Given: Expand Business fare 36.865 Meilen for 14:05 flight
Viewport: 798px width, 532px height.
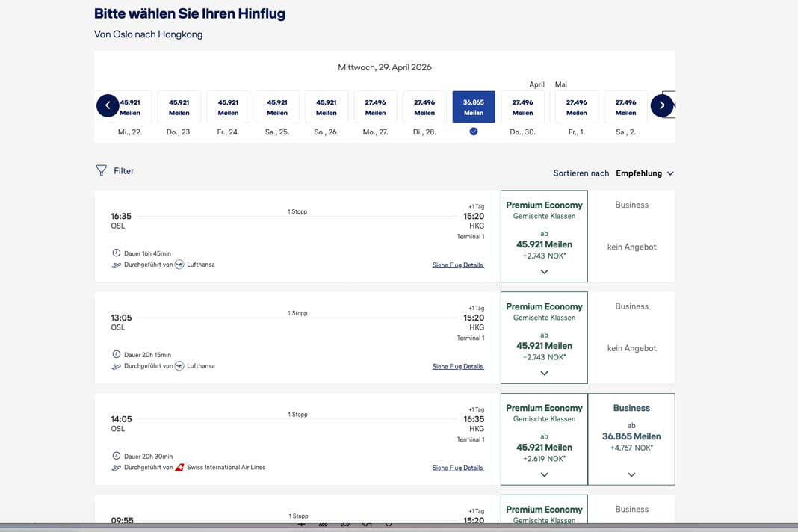Looking at the screenshot, I should [631, 474].
